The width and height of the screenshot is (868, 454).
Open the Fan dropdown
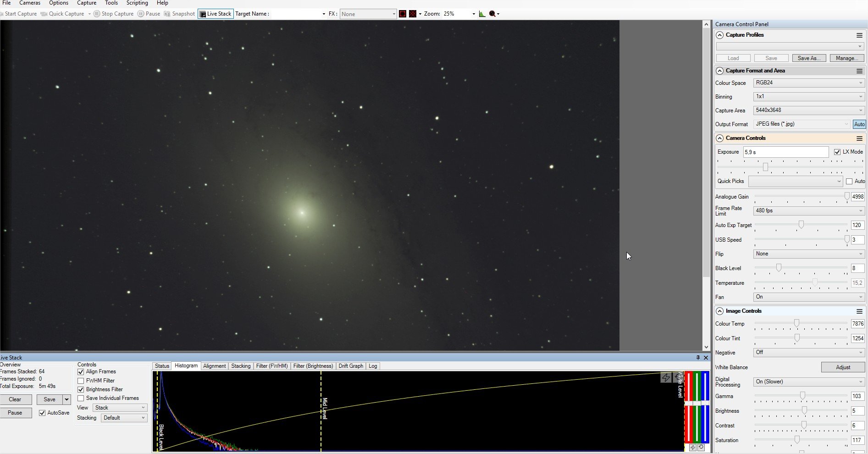coord(809,297)
